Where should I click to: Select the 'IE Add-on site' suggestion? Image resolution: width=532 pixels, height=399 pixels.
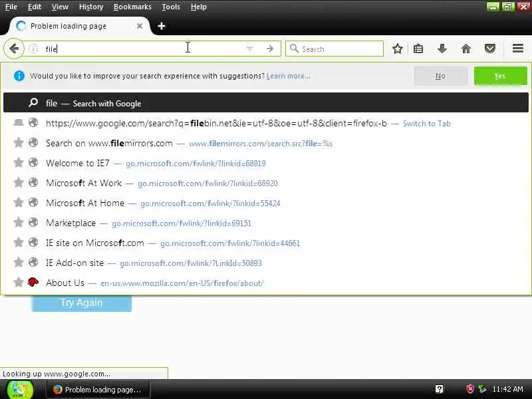point(265,263)
